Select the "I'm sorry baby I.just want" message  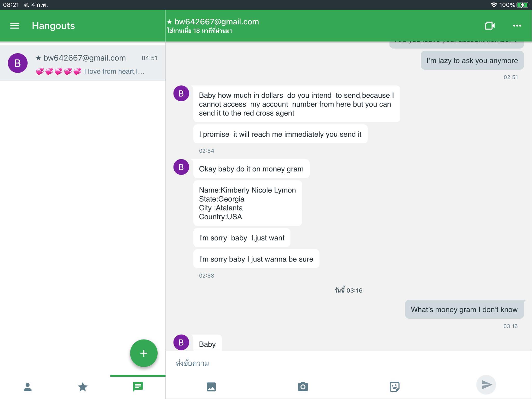click(x=242, y=238)
